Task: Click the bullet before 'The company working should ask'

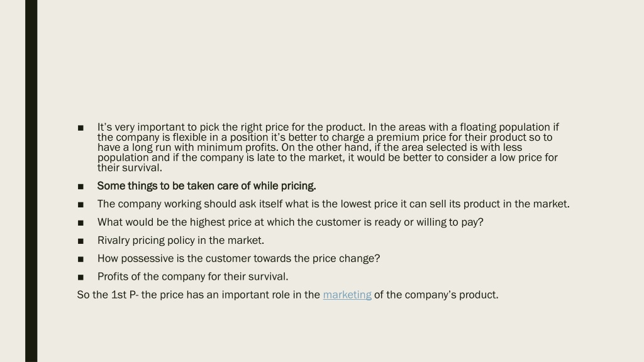Action: click(x=80, y=205)
